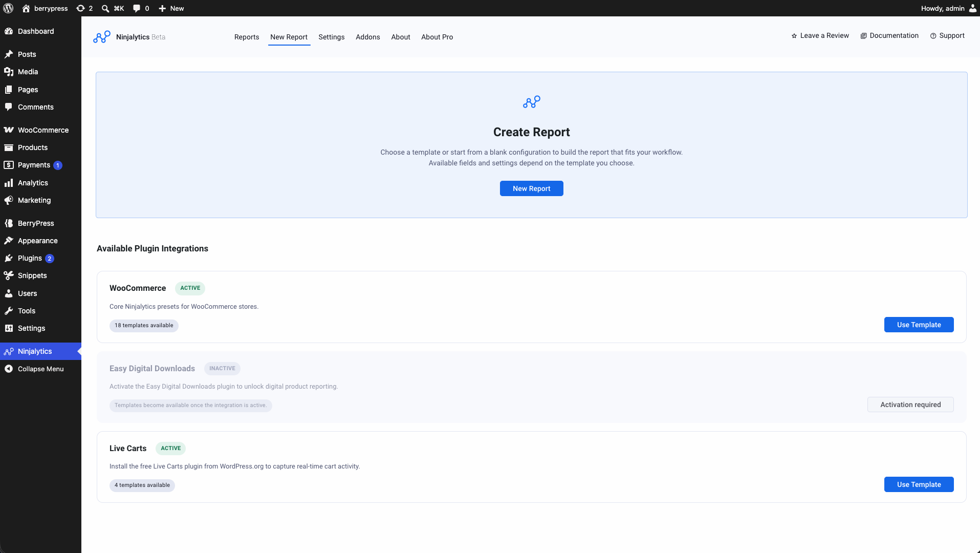Click the Plugins update count badge
The image size is (980, 553).
[x=49, y=259]
